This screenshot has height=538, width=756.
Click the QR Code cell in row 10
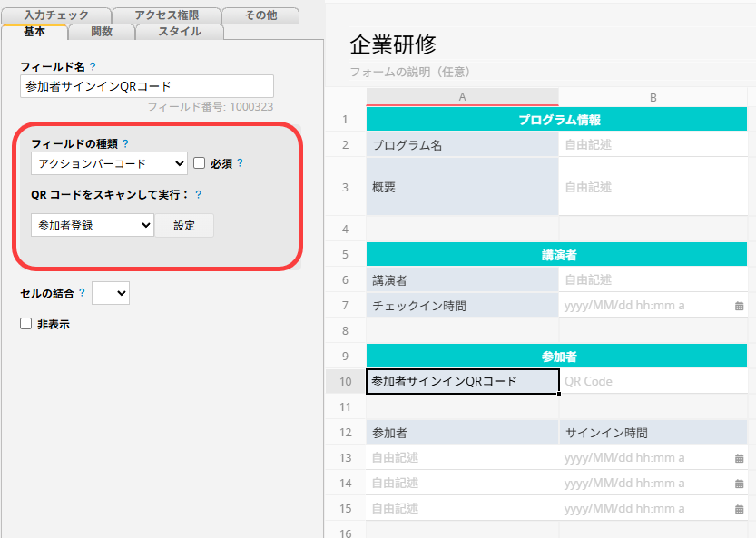coord(653,382)
